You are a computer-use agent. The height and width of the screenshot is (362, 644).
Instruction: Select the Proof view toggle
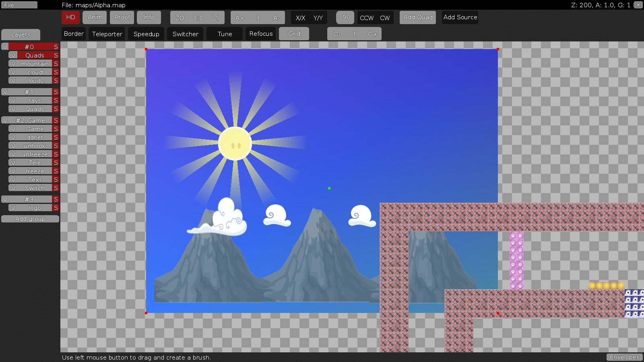[122, 17]
